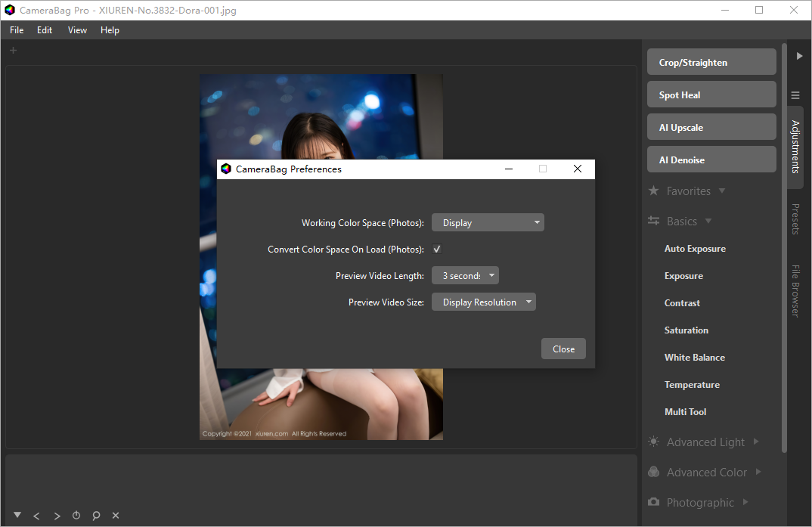This screenshot has height=527, width=812.
Task: Click the plus icon to add a tab
Action: (13, 51)
